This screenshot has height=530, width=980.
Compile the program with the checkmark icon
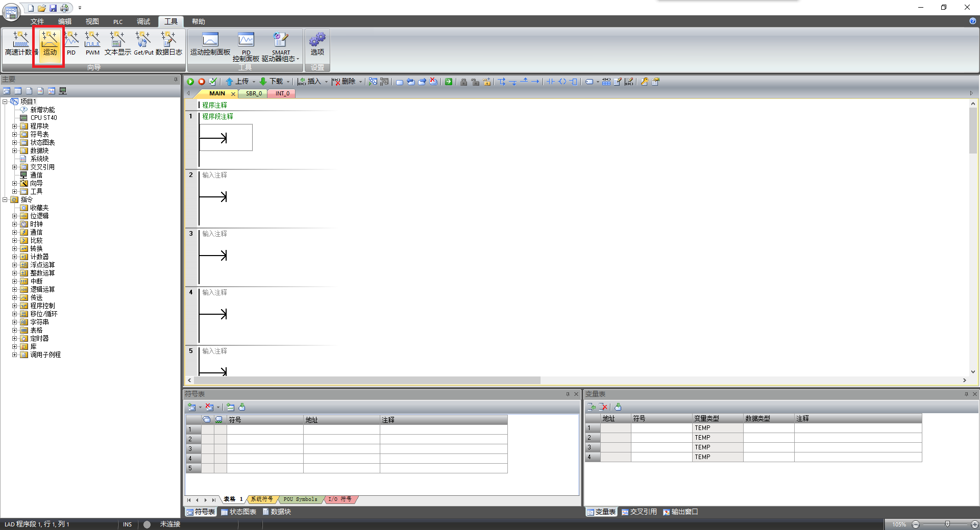(213, 82)
